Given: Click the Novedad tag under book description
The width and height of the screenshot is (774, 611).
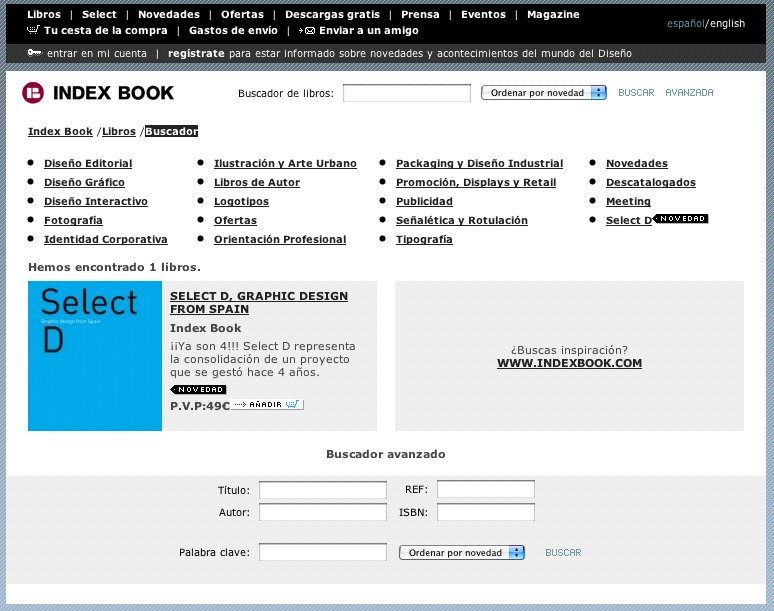Looking at the screenshot, I should click(x=198, y=389).
